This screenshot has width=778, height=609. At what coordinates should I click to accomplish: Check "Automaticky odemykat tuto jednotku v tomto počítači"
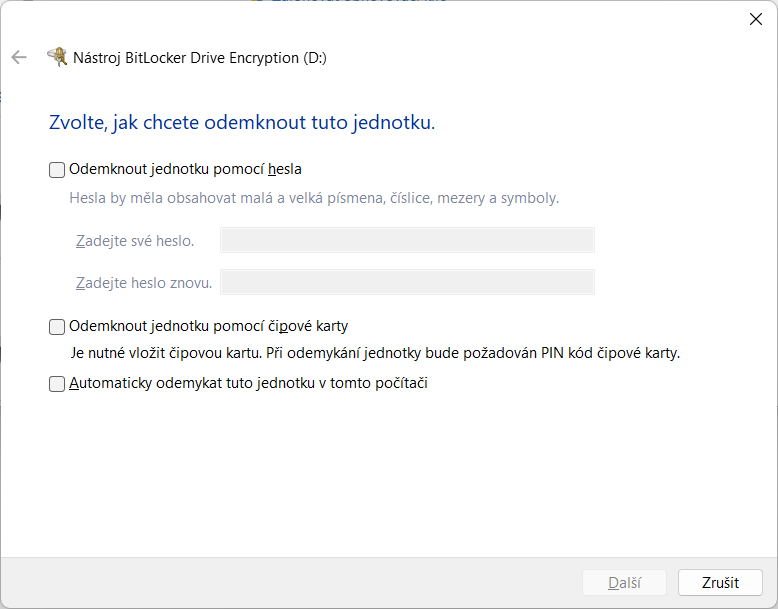[57, 384]
